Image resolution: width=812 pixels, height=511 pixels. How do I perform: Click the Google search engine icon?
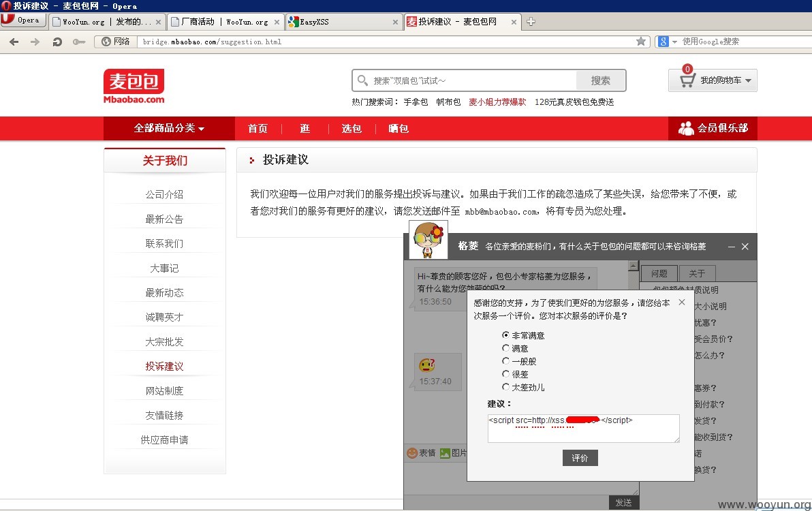(x=663, y=42)
